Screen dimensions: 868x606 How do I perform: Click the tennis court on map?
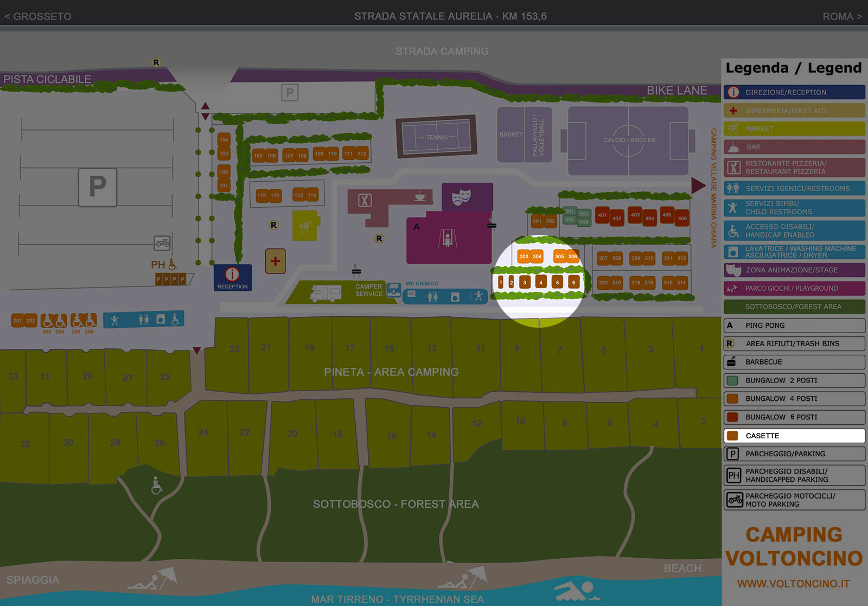point(437,137)
